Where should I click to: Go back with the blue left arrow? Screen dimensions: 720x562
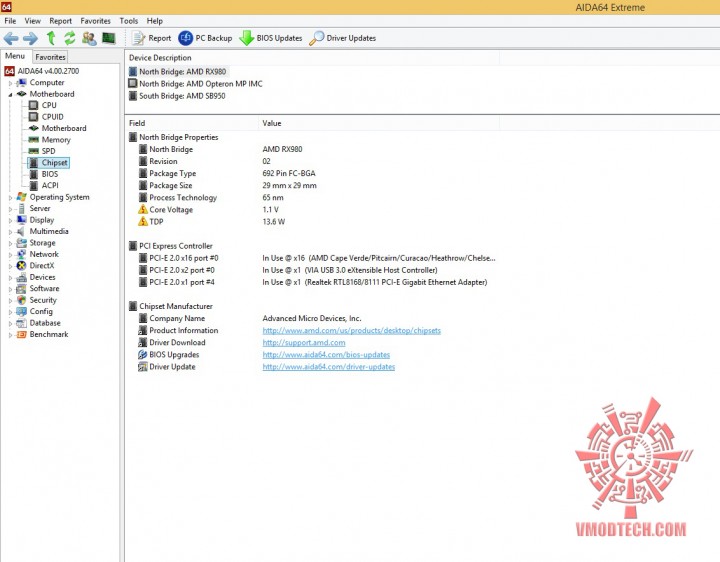(11, 38)
